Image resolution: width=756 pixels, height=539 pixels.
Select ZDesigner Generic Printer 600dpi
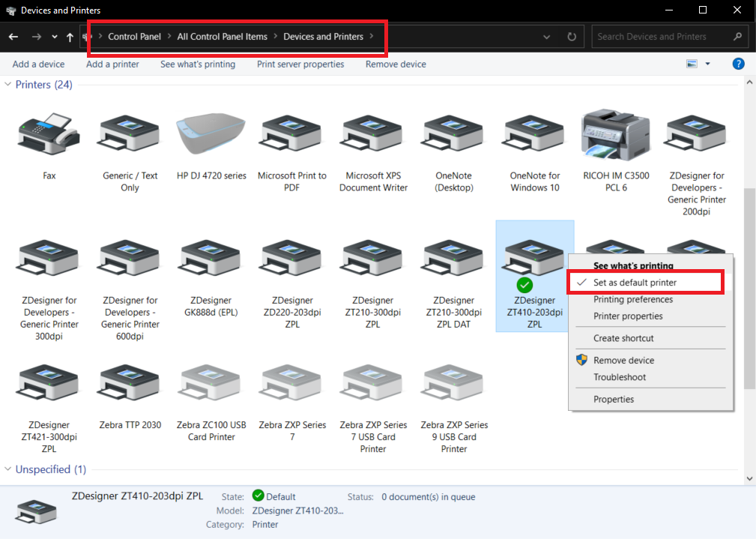coord(130,259)
